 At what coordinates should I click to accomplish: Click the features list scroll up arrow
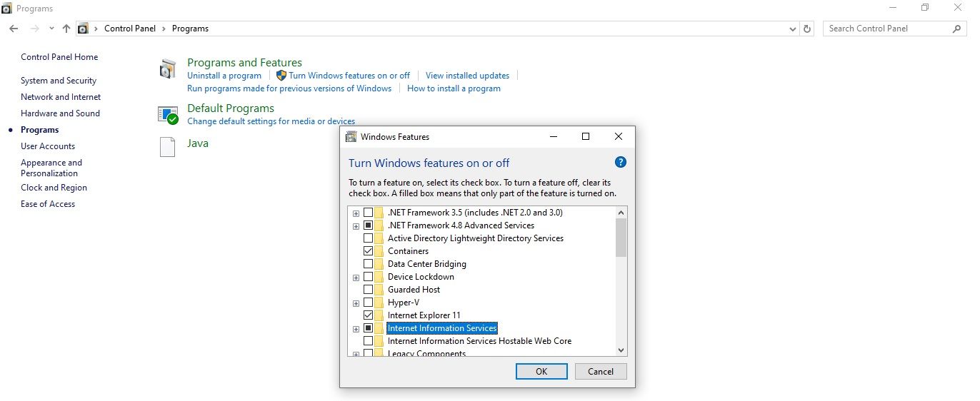[x=621, y=213]
